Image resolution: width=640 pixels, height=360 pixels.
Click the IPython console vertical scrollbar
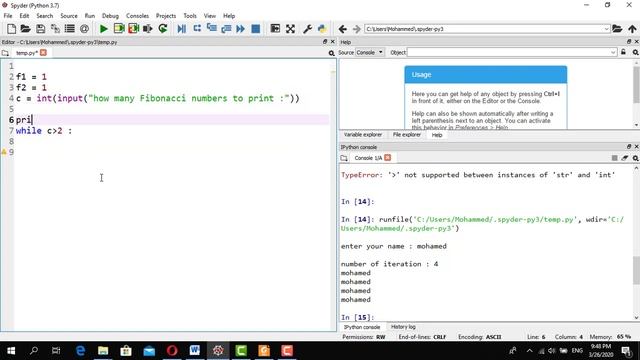(636, 269)
